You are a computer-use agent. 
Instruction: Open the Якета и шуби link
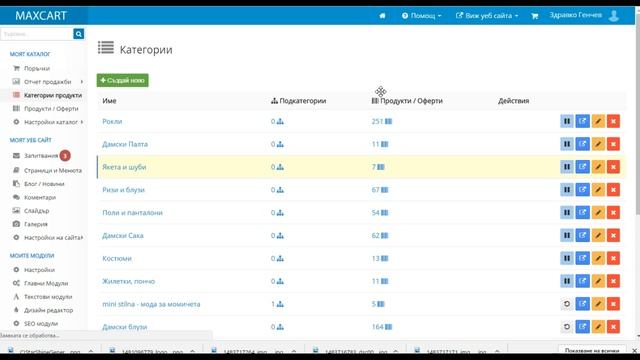[124, 167]
